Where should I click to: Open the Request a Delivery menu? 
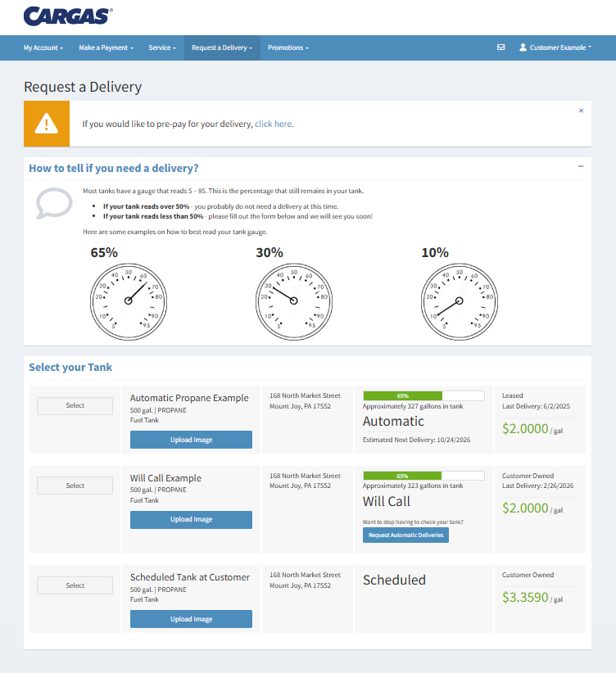point(222,47)
